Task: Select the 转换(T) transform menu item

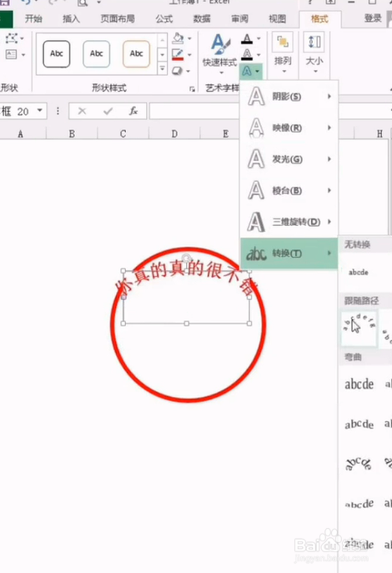Action: point(289,254)
